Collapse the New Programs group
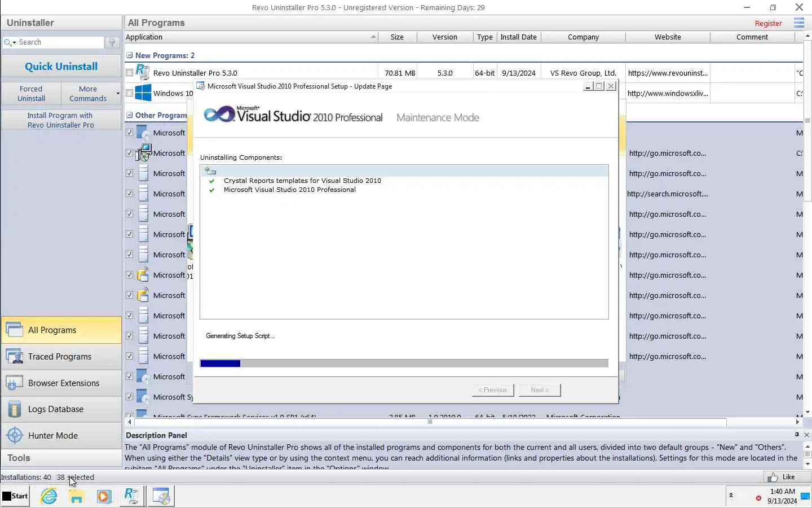The width and height of the screenshot is (812, 508). (x=130, y=55)
